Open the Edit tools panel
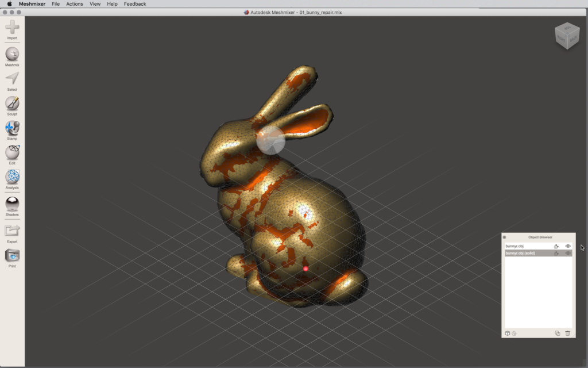Viewport: 588px width, 368px height. (x=12, y=153)
